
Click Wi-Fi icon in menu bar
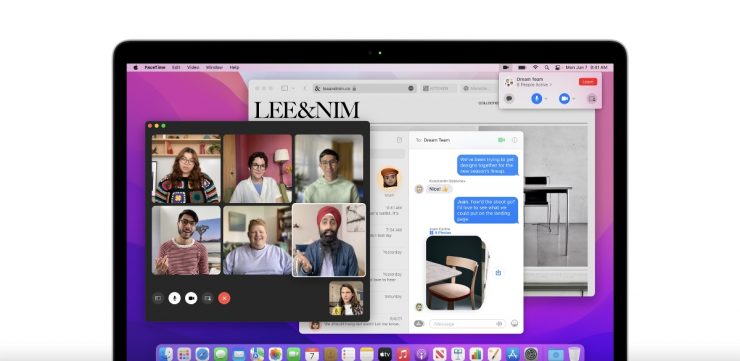(x=536, y=67)
